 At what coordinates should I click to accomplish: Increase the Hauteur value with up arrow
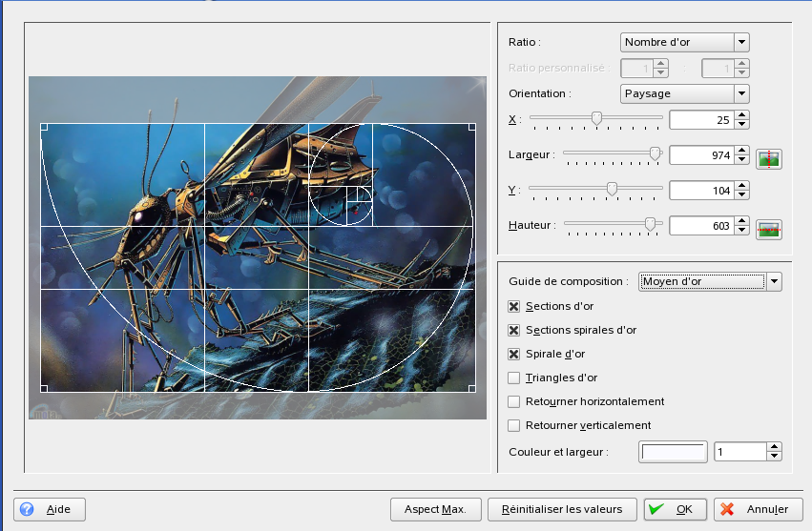click(742, 221)
